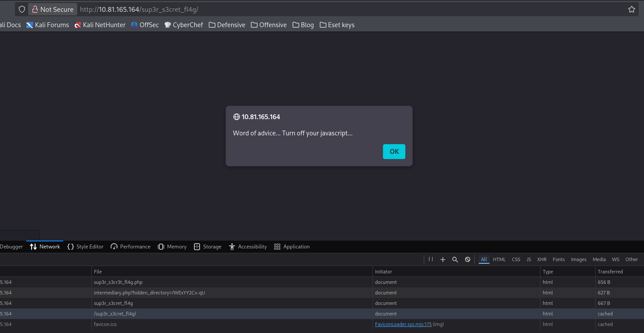Image resolution: width=644 pixels, height=333 pixels.
Task: Toggle the XHR request filter
Action: [x=542, y=259]
